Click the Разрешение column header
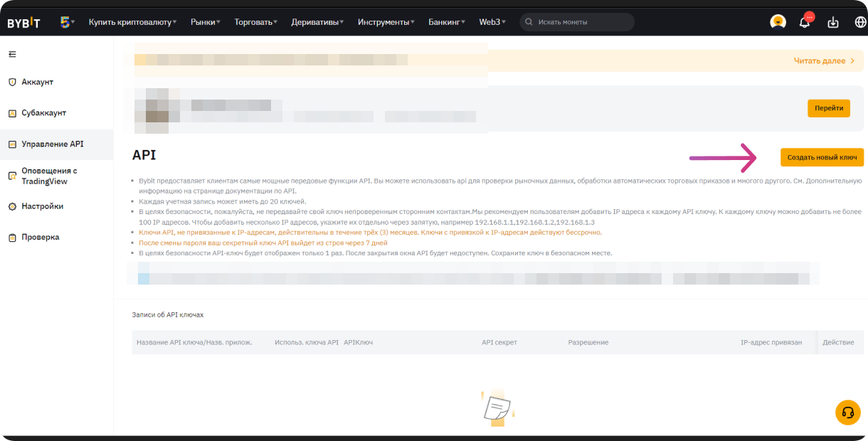Image resolution: width=868 pixels, height=441 pixels. click(588, 343)
